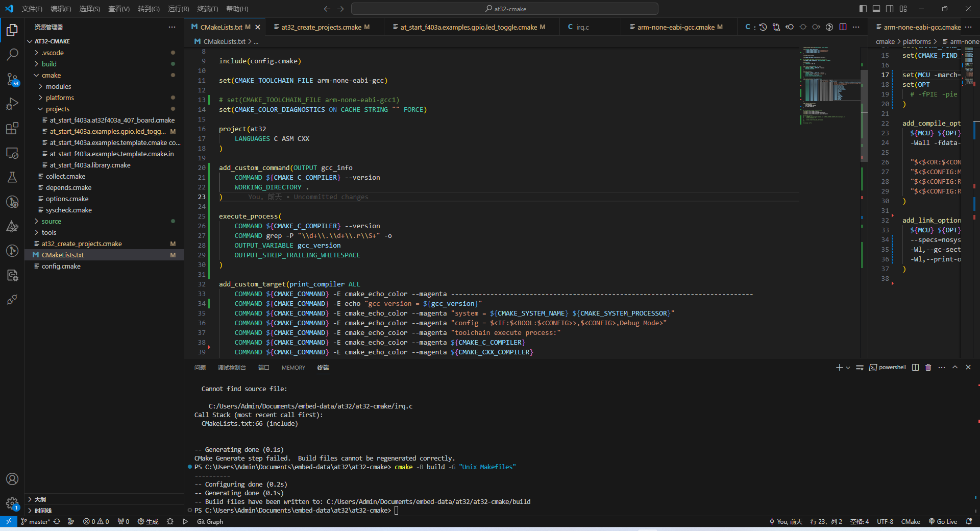Open config.cmake in explorer
This screenshot has height=531, width=980.
coord(104,266)
